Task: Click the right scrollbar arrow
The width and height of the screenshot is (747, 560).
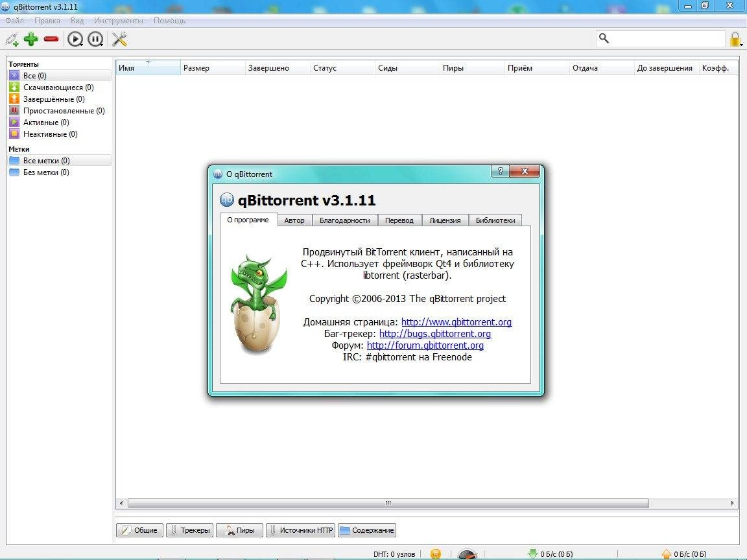Action: tap(732, 503)
